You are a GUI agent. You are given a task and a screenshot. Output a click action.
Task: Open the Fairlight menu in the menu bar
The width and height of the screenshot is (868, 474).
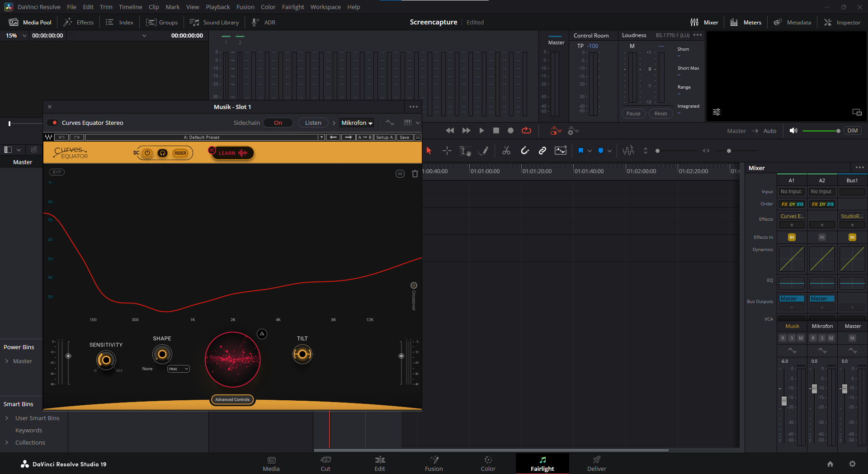(293, 7)
